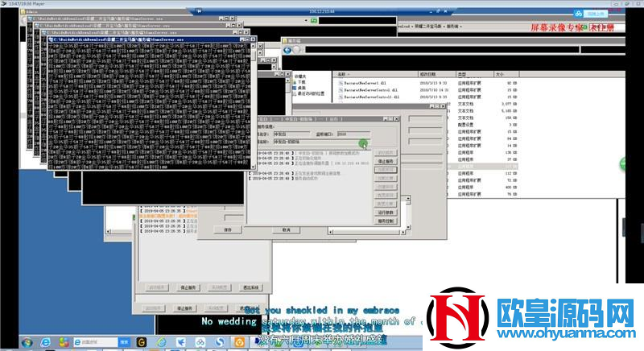Viewport: 644px width, 351px height.
Task: Open 下载 in Explorer navigation pane
Action: [299, 82]
